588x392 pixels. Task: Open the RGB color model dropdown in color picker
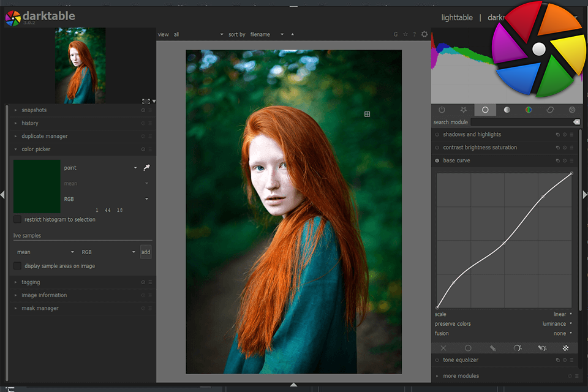click(106, 199)
